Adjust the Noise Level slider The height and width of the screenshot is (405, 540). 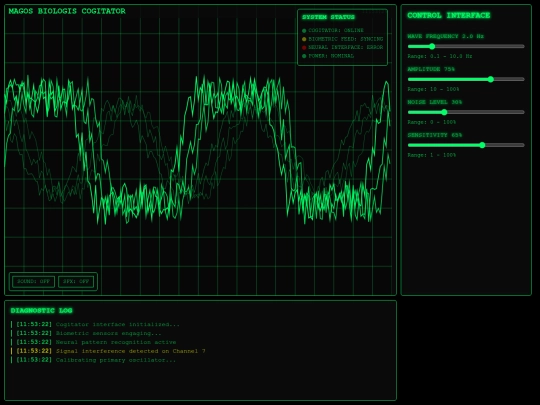coord(466,112)
